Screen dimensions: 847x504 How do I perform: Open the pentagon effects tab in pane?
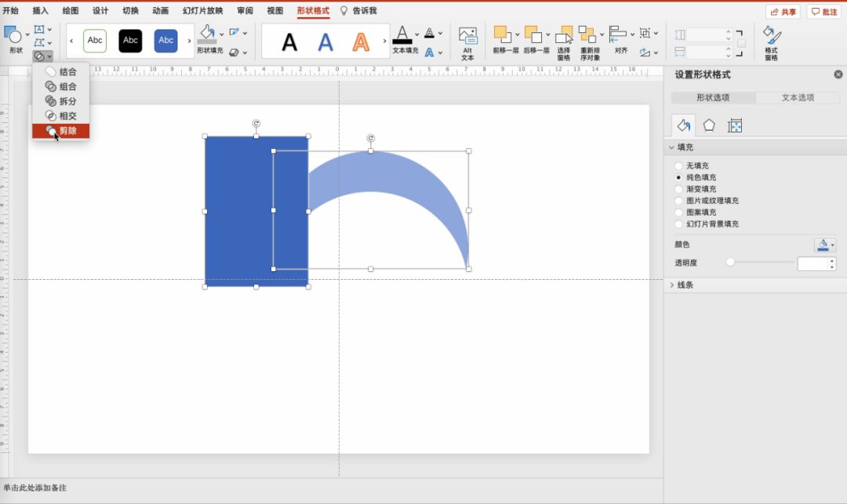coord(709,125)
